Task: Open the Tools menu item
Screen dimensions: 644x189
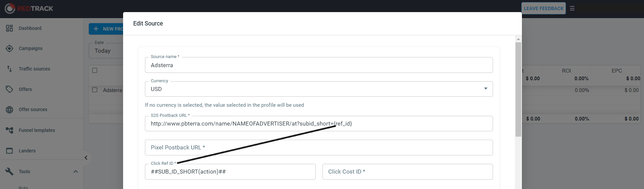Action: pos(25,172)
